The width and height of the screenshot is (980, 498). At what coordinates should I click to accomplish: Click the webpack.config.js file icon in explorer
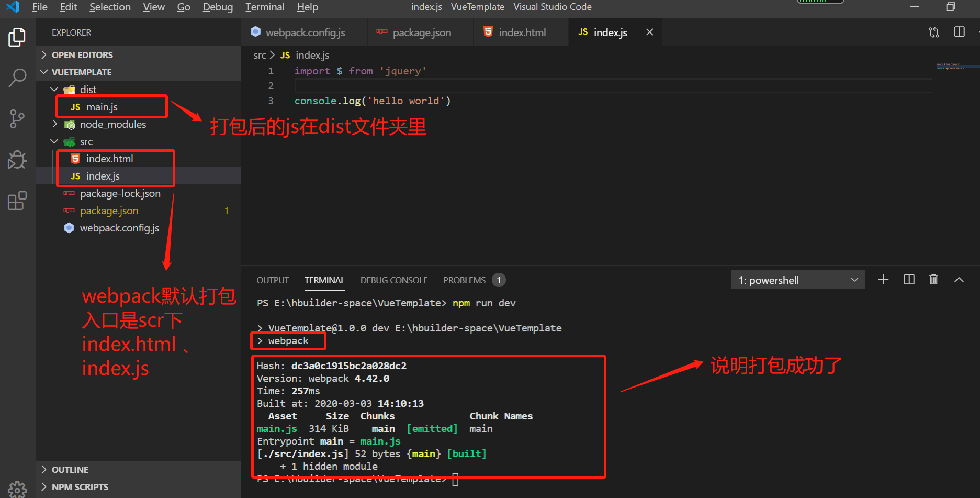69,228
